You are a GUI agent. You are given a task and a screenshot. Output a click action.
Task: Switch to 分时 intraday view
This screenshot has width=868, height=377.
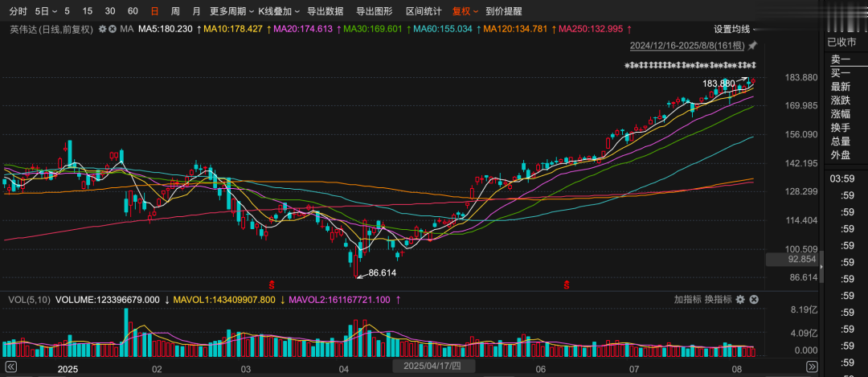(18, 11)
